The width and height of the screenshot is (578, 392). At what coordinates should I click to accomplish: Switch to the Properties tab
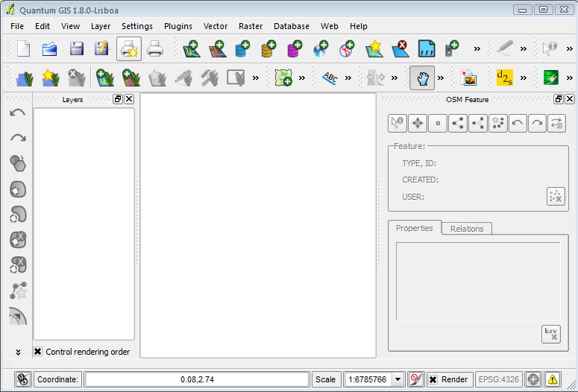click(415, 228)
